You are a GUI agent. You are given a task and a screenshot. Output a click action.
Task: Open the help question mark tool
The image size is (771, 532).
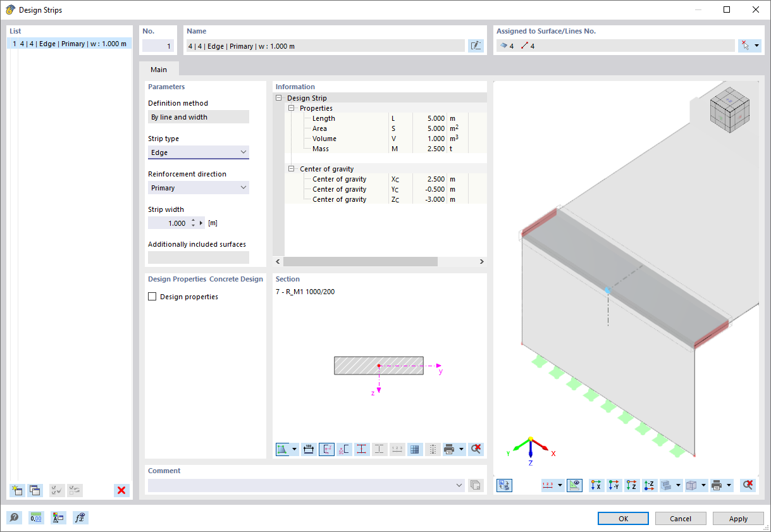pyautogui.click(x=14, y=517)
